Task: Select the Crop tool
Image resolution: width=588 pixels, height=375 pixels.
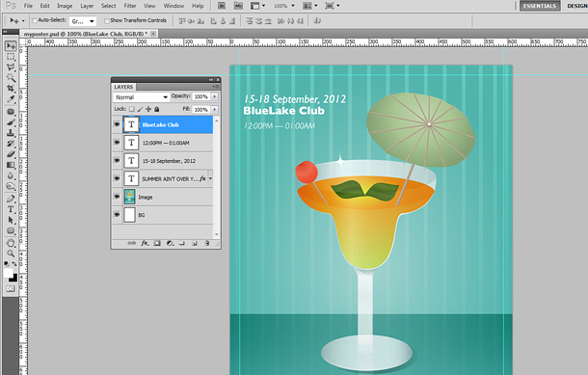Action: [x=11, y=89]
